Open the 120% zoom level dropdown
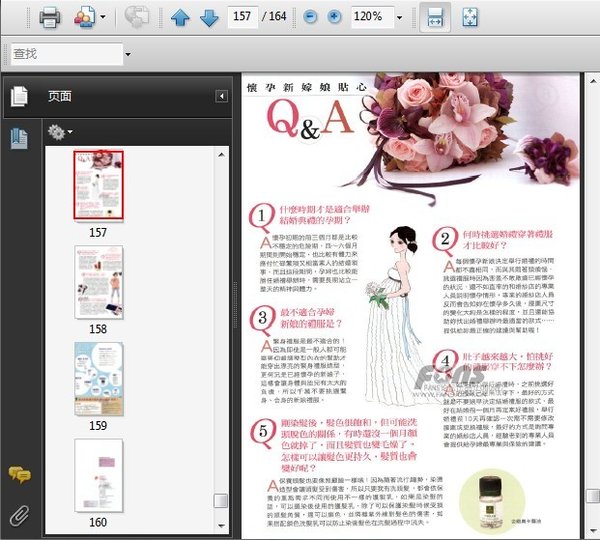 [x=400, y=18]
